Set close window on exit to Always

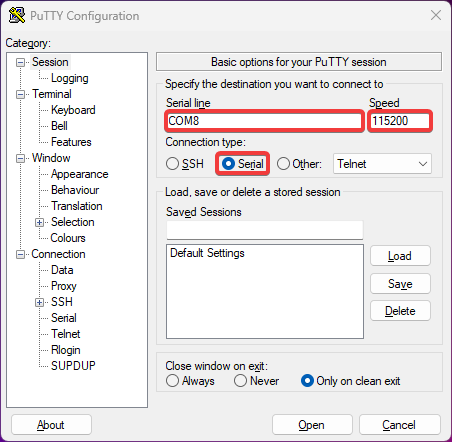(190, 381)
